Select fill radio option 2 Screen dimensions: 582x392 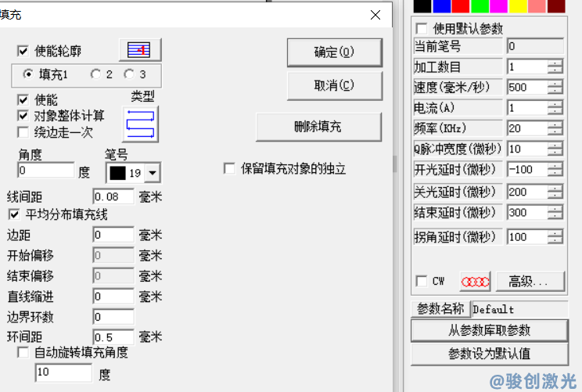95,74
